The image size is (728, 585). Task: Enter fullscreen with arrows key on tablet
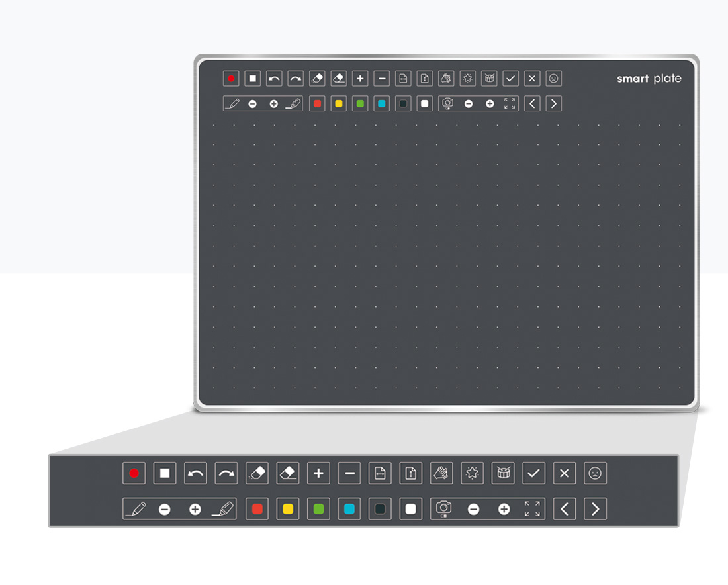point(510,103)
